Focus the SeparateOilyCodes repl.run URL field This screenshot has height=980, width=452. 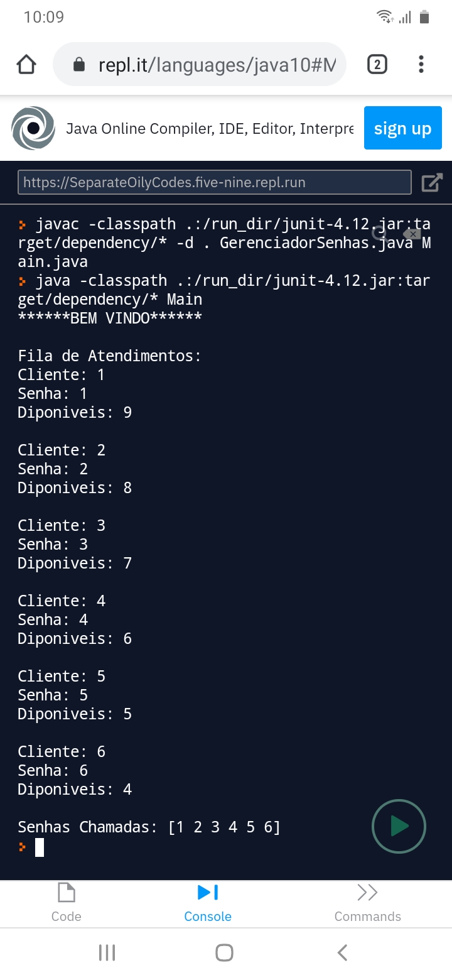click(x=215, y=183)
